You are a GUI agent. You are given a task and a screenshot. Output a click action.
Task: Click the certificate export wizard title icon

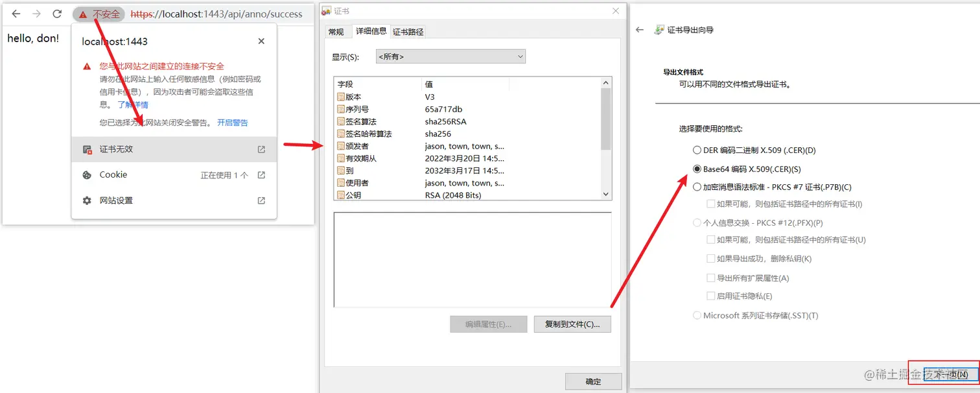pos(659,30)
